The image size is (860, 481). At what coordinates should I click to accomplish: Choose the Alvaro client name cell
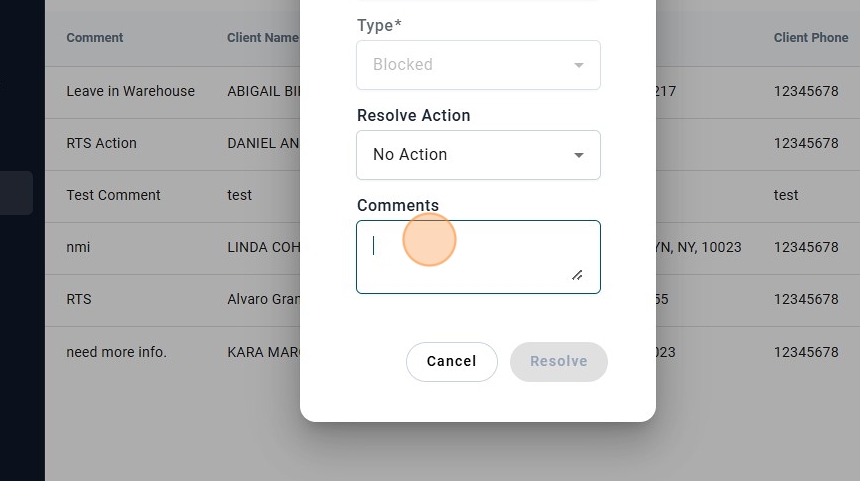point(264,299)
